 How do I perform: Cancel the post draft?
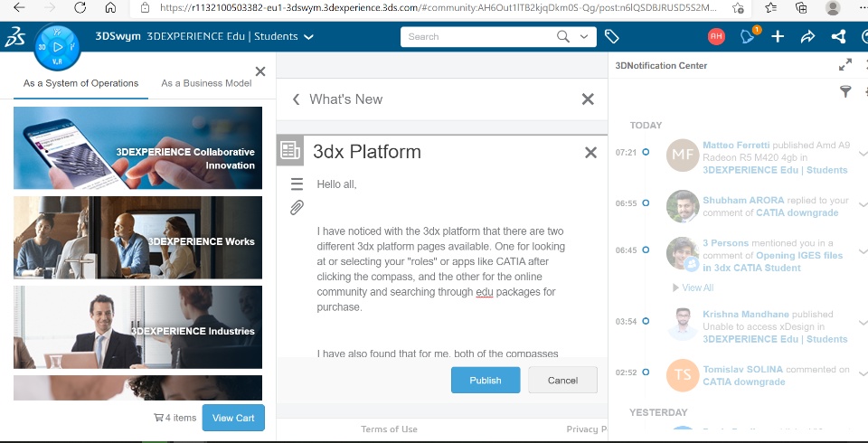(562, 380)
